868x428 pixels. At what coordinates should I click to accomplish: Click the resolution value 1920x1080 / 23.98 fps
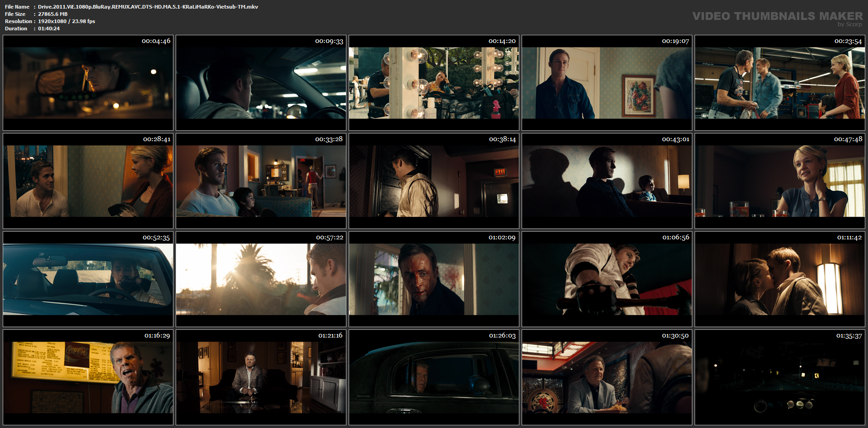point(67,21)
